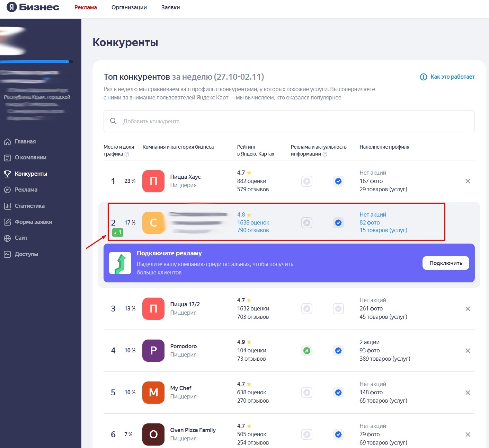The width and height of the screenshot is (489, 448).
Task: Click Пицца Хаус blue verified checkmark badge
Action: click(x=338, y=181)
